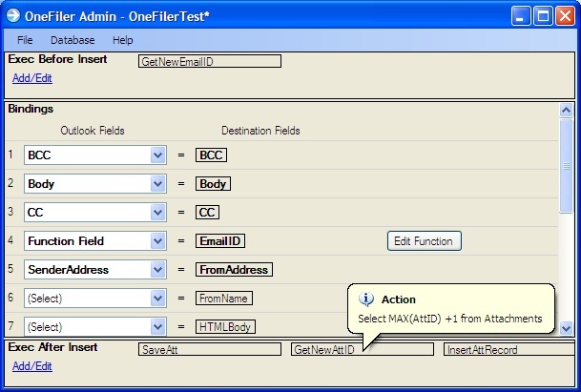
Task: Maximize the OneFiler Admin window
Action: pyautogui.click(x=543, y=16)
